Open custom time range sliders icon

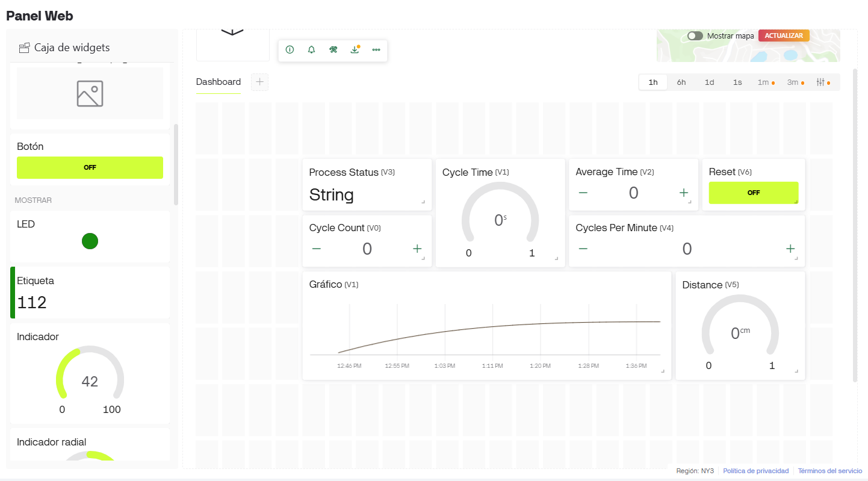822,82
